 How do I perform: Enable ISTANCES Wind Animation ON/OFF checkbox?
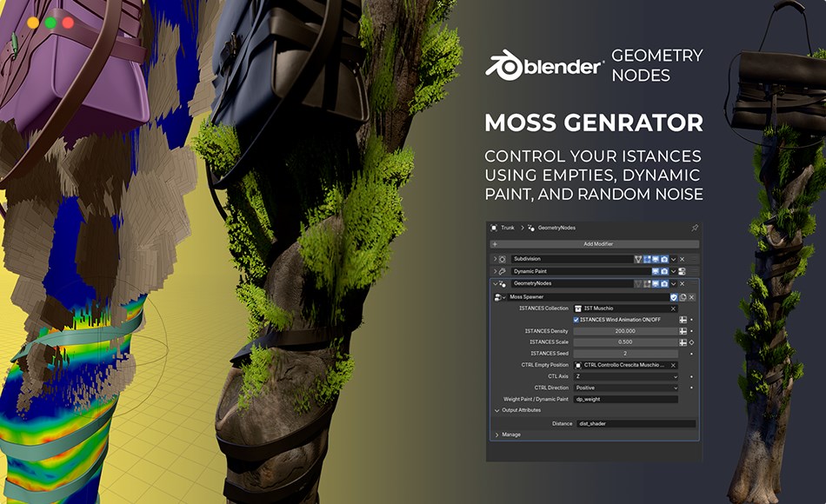coord(576,319)
